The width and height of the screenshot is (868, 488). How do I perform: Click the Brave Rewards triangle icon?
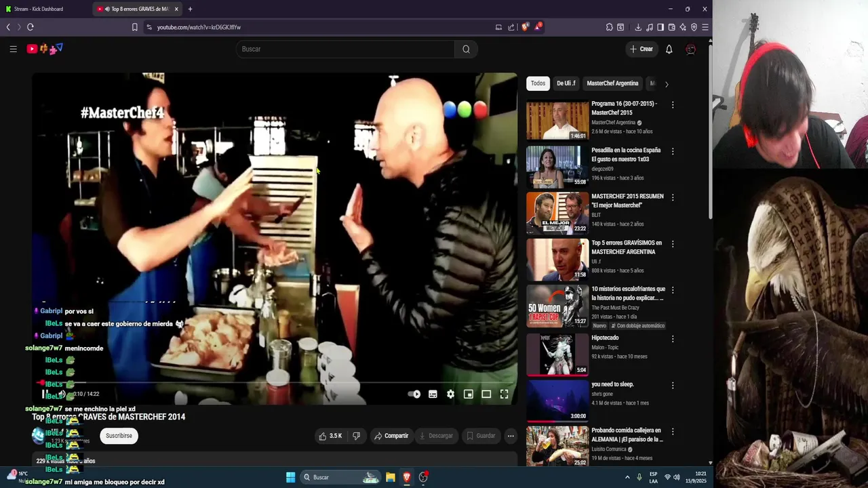tap(538, 27)
